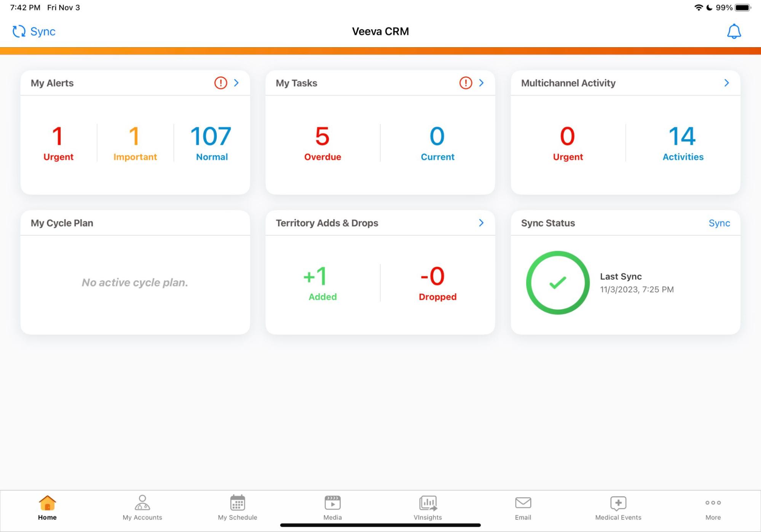Expand My Tasks with the chevron
Viewport: 761px width, 532px height.
(482, 83)
